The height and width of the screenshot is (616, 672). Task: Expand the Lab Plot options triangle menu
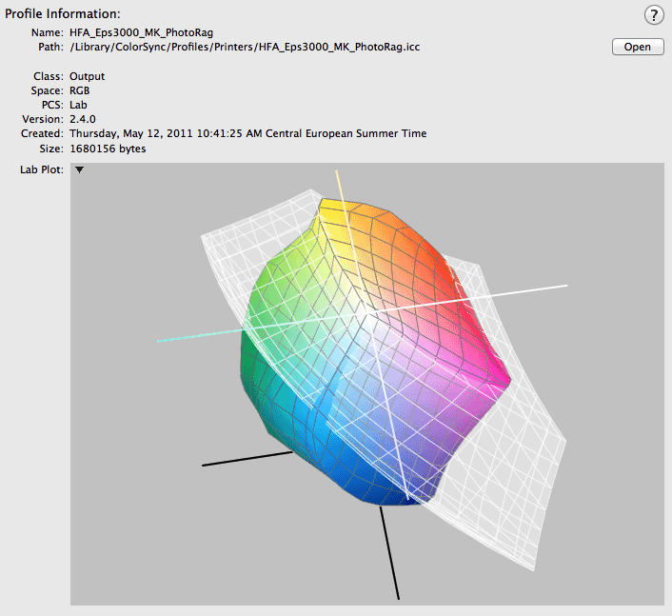(x=79, y=169)
